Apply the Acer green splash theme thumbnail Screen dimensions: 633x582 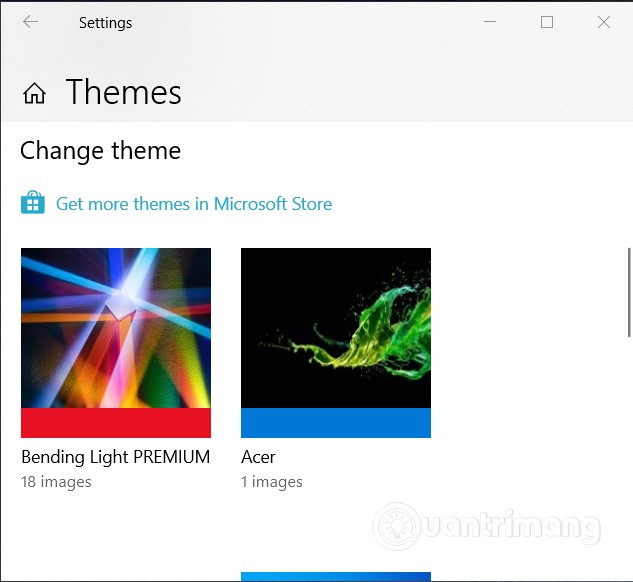click(336, 328)
